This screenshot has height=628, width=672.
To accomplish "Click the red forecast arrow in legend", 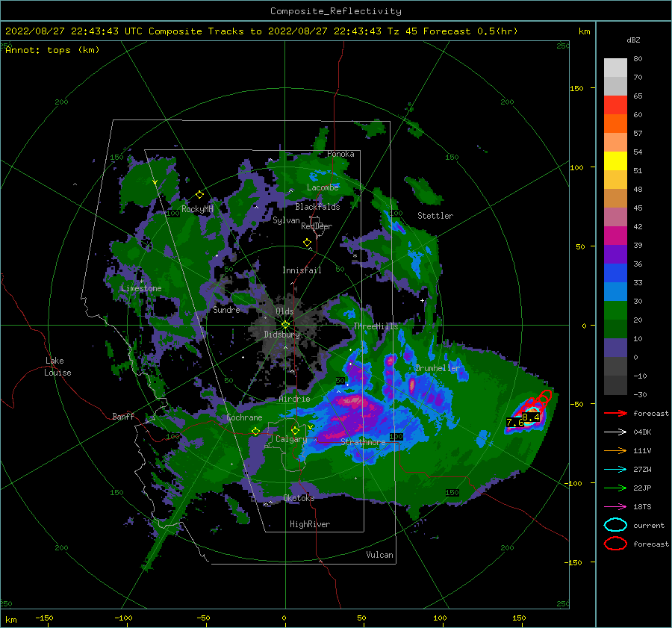I will click(x=615, y=413).
